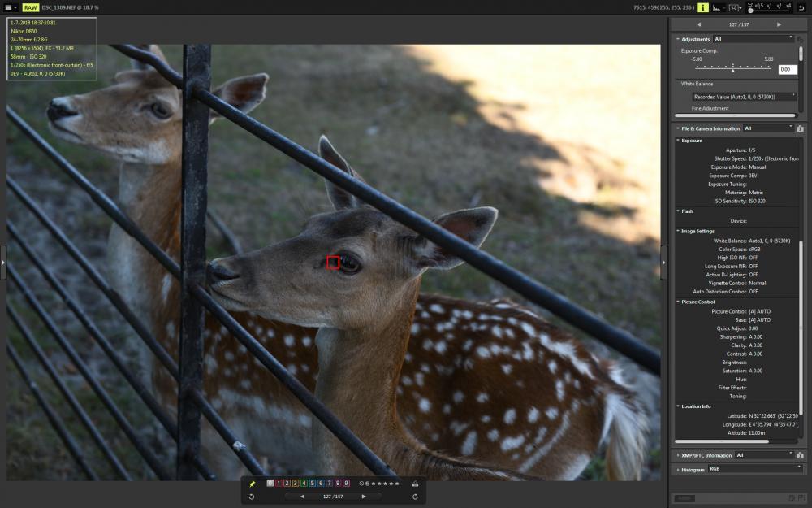Toggle the RAW display badge
The height and width of the screenshot is (508, 812).
coord(31,7)
